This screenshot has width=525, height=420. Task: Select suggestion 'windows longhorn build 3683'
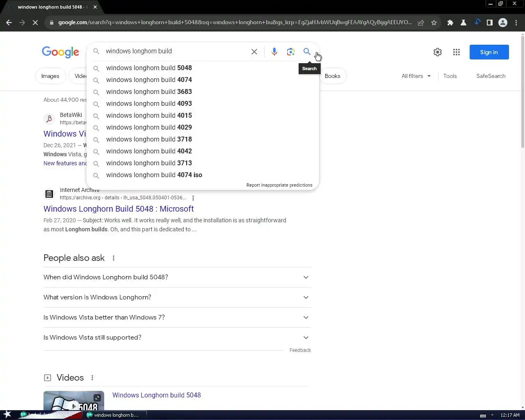[x=203, y=92]
